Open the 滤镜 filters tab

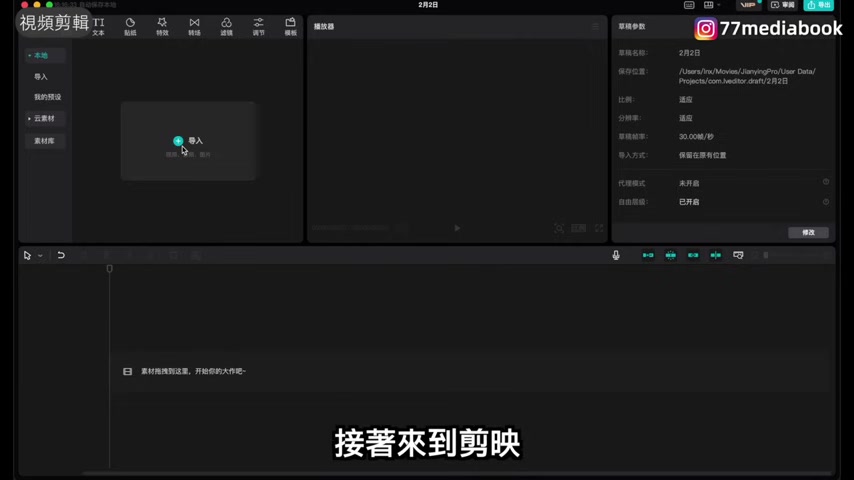point(227,26)
